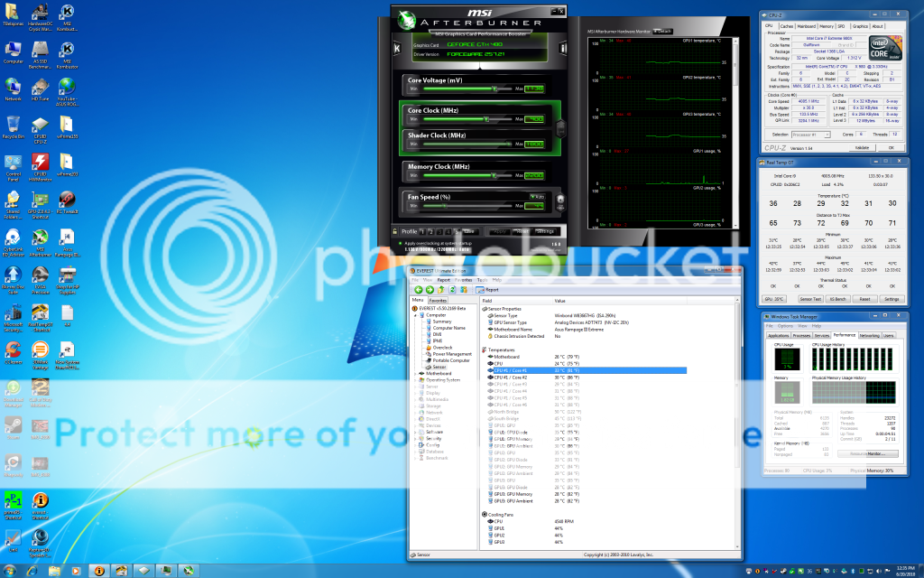Select the Computer desktop icon
The width and height of the screenshot is (924, 578).
[x=13, y=52]
